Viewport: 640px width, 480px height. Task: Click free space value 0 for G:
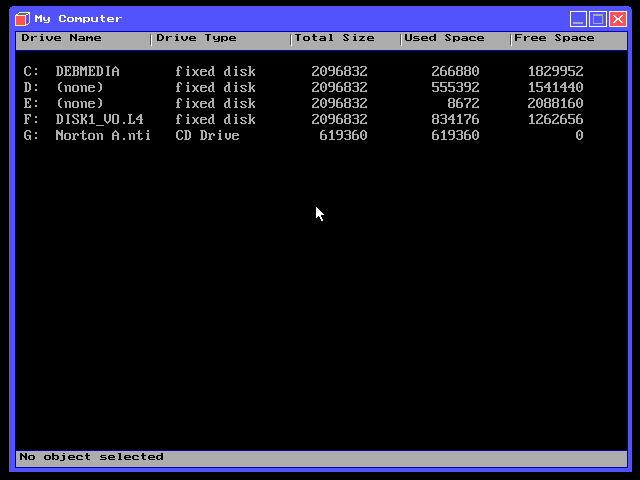[x=579, y=135]
